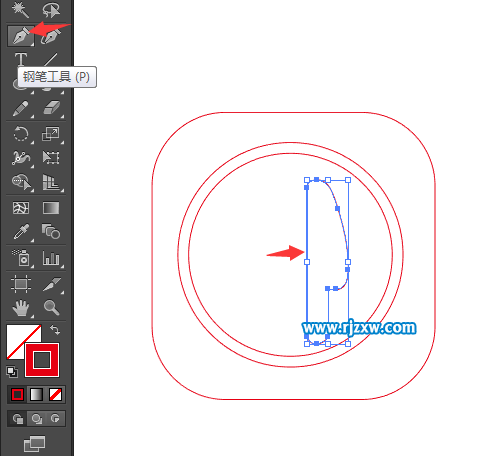This screenshot has height=456, width=481.
Task: Click the red stroke color swatch
Action: tap(42, 360)
